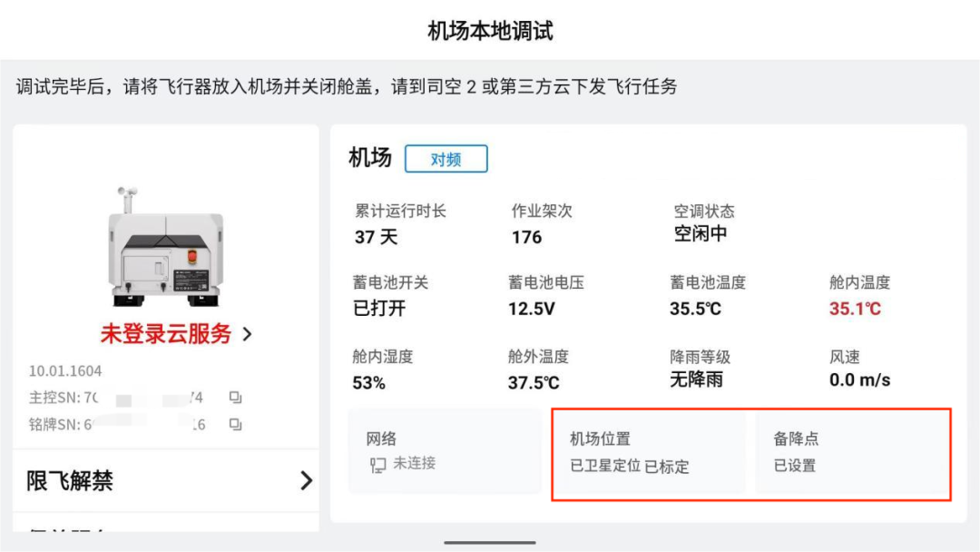Tap the firmware version 10.01.1604 text

[x=65, y=370]
